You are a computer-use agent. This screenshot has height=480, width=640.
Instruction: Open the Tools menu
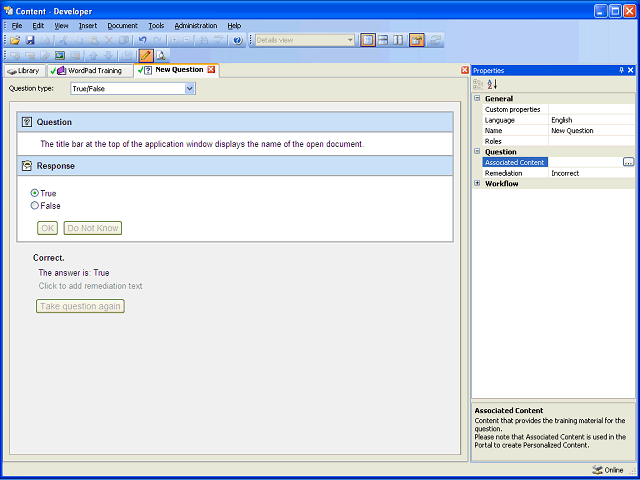(x=156, y=26)
